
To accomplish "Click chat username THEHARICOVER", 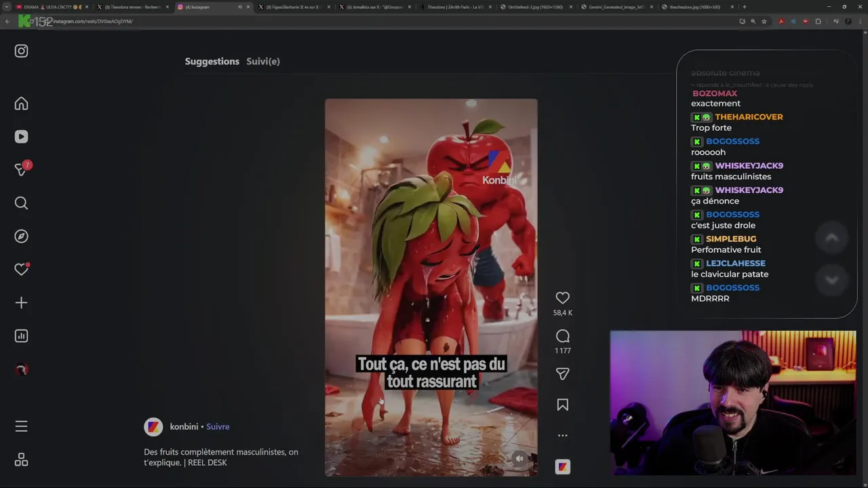I will (749, 117).
